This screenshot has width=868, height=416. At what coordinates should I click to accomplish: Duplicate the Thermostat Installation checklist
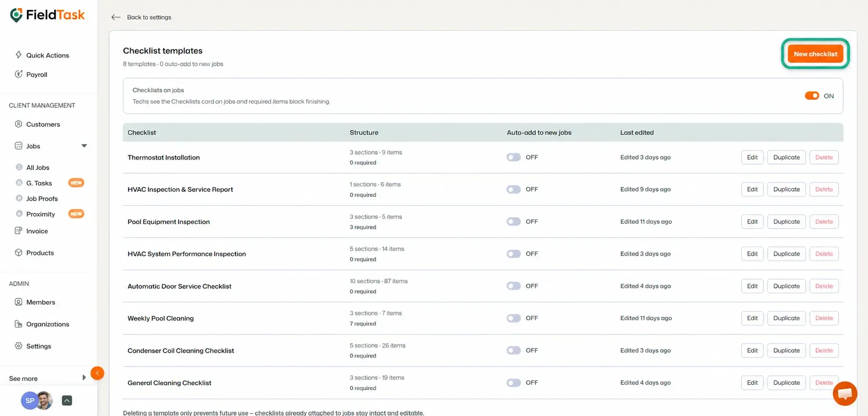pyautogui.click(x=786, y=157)
